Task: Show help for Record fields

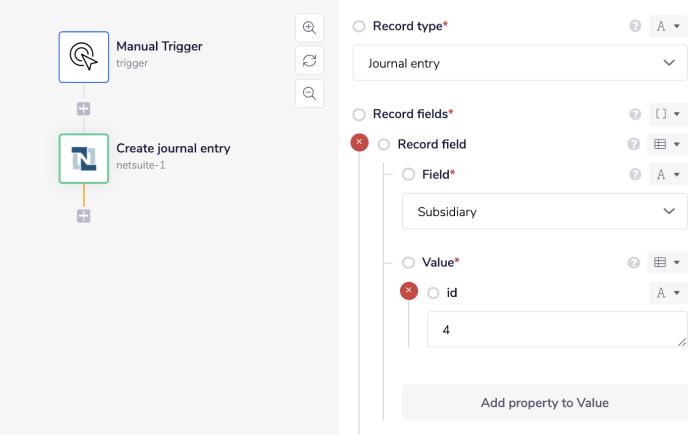Action: (635, 114)
